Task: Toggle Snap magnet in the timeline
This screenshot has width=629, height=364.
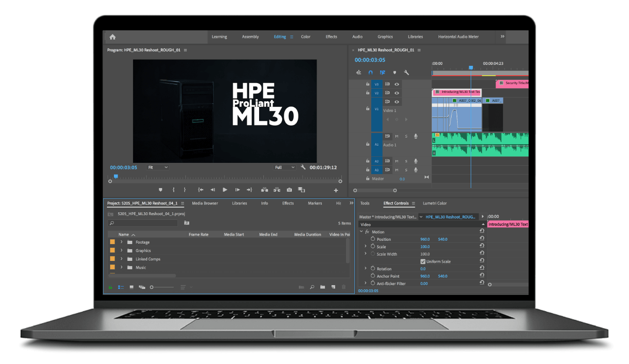Action: 371,72
